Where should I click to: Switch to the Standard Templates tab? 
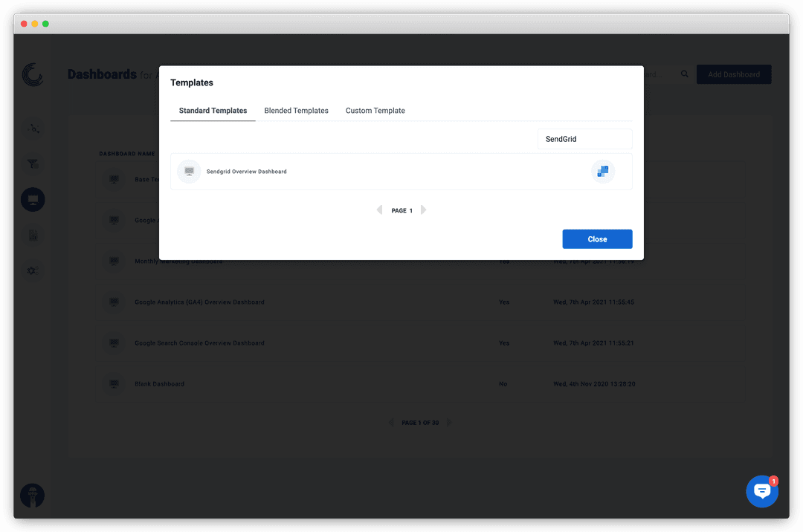point(213,111)
